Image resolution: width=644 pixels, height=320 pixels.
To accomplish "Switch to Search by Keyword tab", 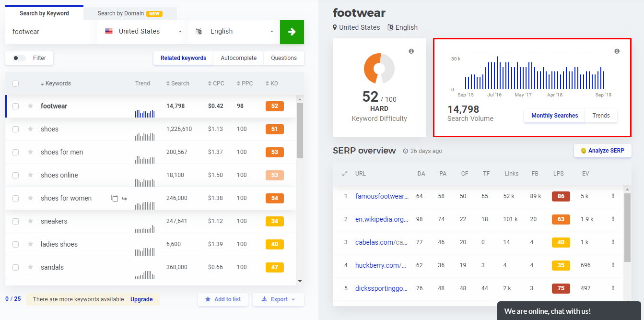I will tap(44, 13).
